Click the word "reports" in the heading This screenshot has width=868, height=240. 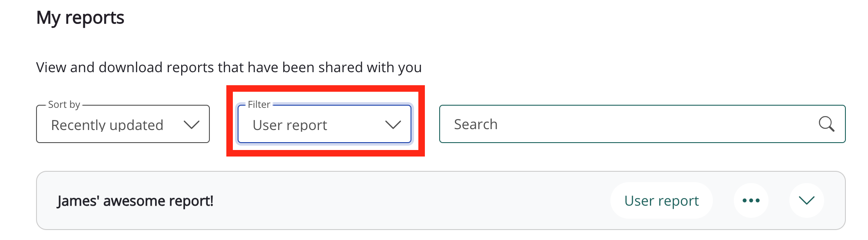pyautogui.click(x=94, y=18)
